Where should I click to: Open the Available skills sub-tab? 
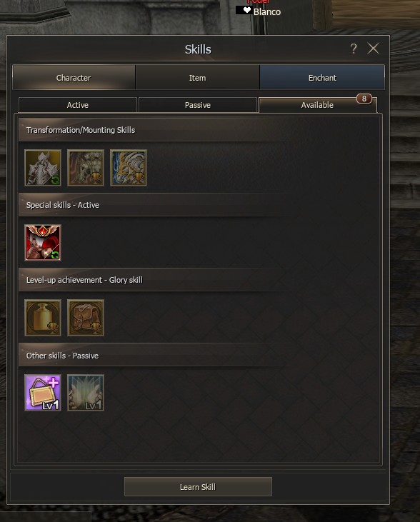[x=317, y=105]
